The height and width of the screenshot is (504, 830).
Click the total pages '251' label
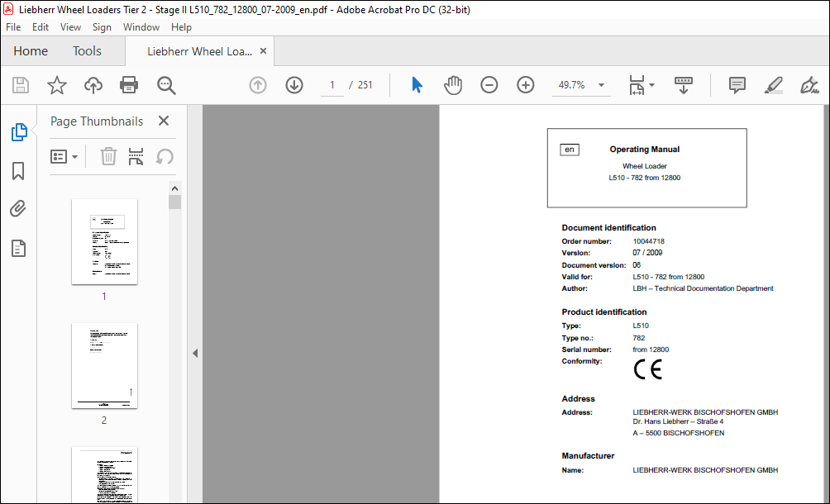click(x=365, y=85)
